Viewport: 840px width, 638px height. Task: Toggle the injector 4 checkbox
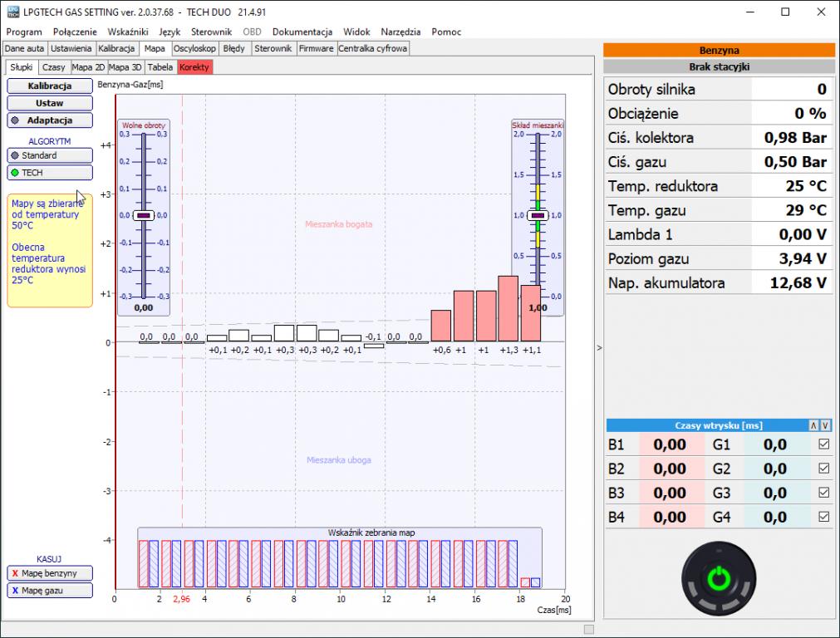[824, 517]
